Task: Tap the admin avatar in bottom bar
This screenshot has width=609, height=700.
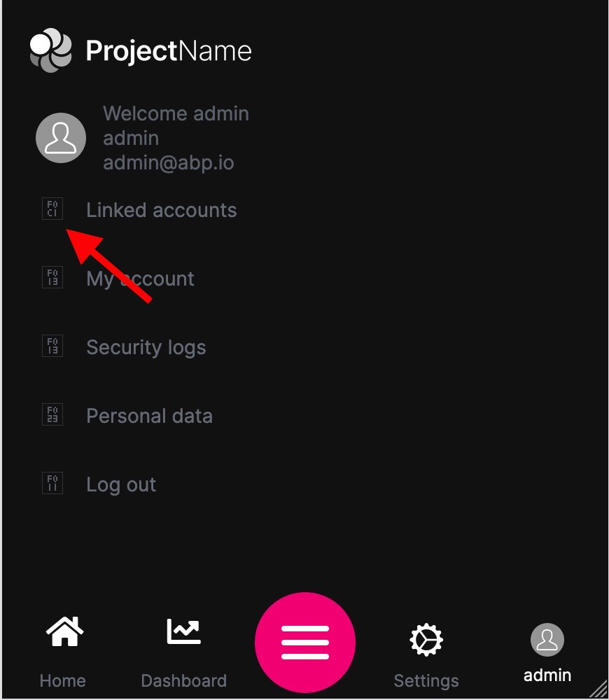Action: coord(547,640)
